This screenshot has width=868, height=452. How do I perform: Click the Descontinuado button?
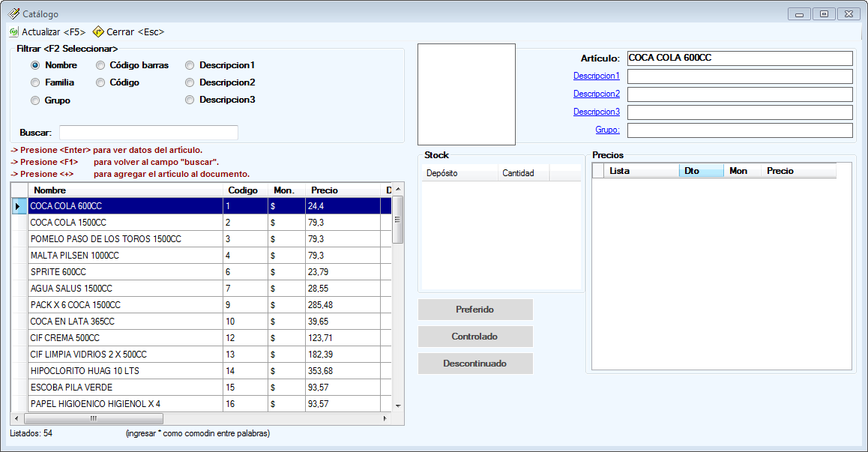click(475, 364)
